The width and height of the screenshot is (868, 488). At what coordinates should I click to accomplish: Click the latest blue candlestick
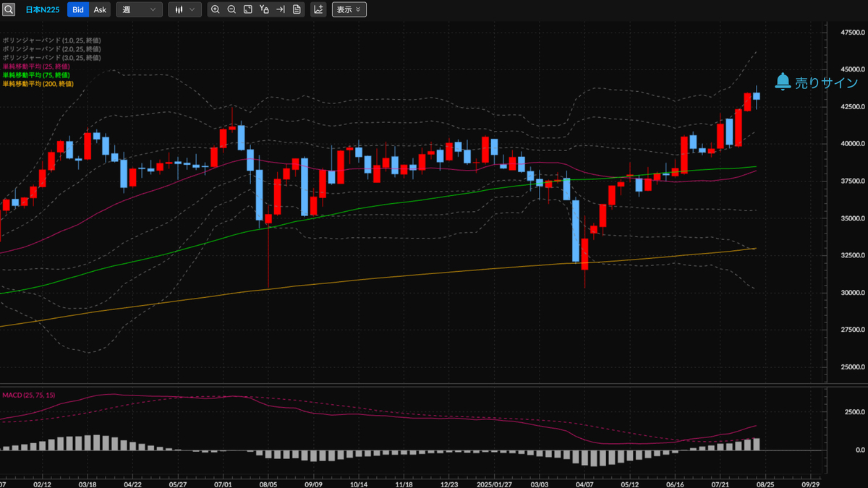click(x=757, y=96)
